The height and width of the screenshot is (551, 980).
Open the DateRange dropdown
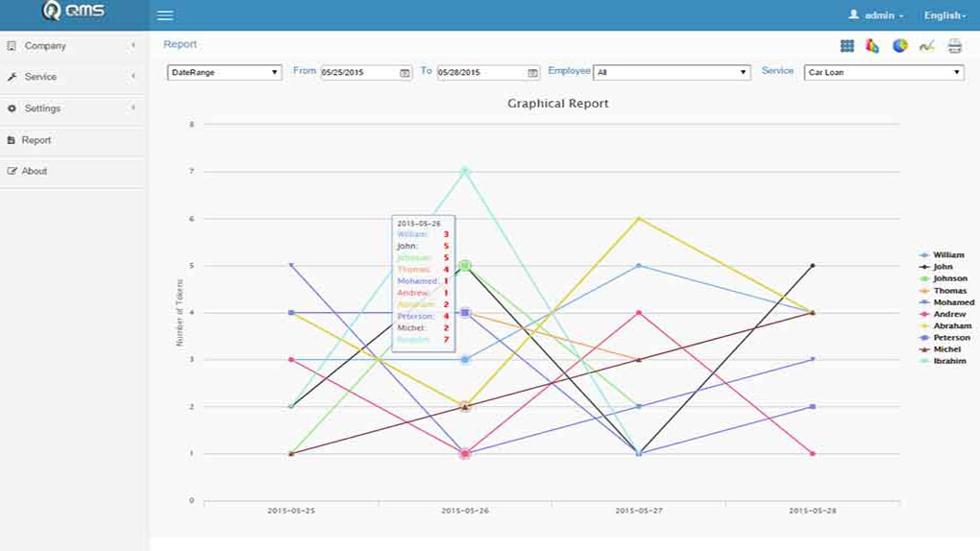tap(225, 72)
